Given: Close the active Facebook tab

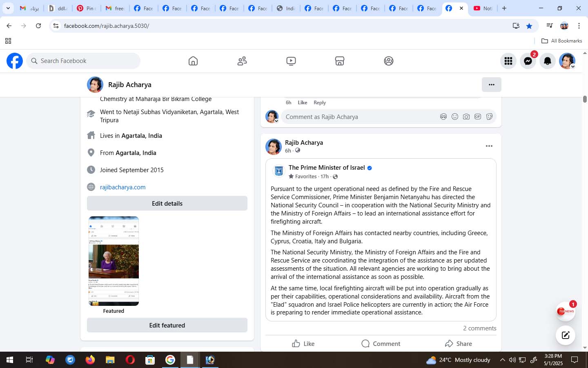Looking at the screenshot, I should point(461,8).
